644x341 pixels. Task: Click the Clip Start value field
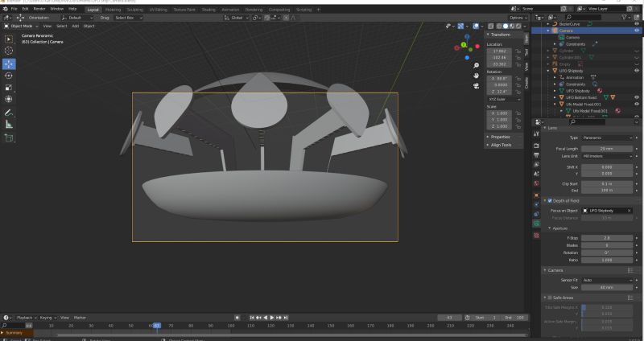click(x=607, y=184)
